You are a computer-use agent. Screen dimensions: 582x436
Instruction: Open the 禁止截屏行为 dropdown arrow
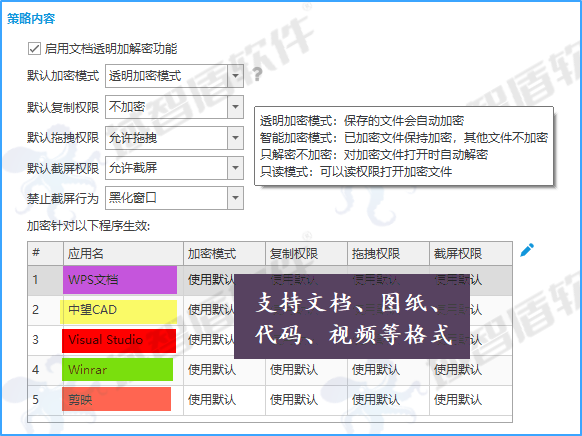click(235, 198)
